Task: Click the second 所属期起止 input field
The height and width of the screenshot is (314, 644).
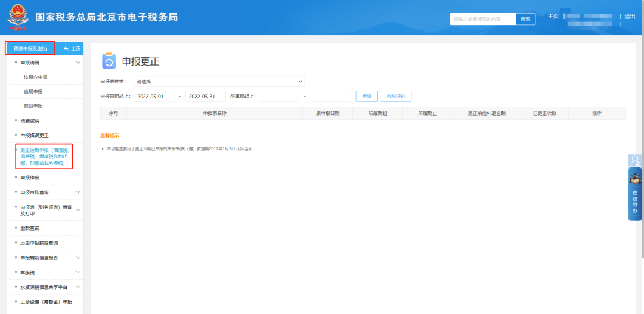Action: (330, 96)
